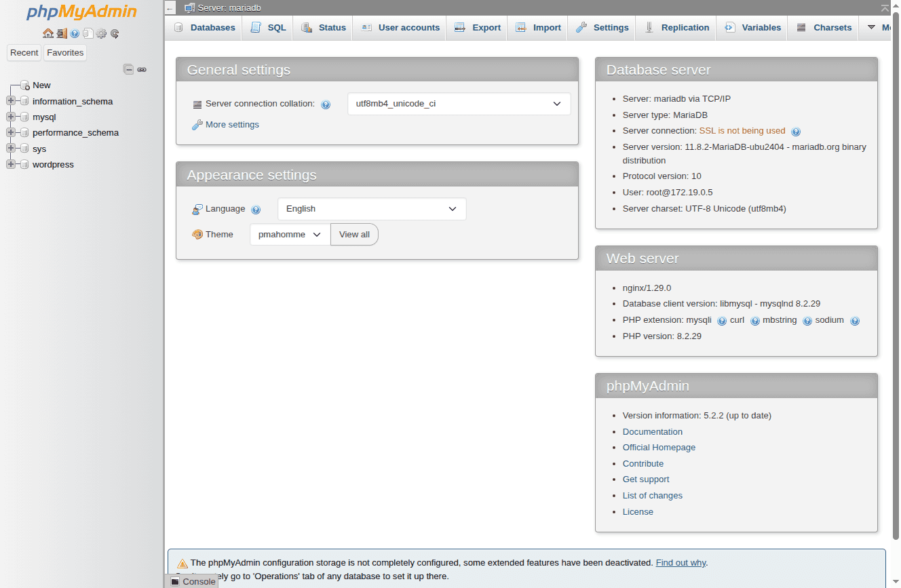901x588 pixels.
Task: Click the Server: mariadb breadcrumb
Action: click(229, 8)
